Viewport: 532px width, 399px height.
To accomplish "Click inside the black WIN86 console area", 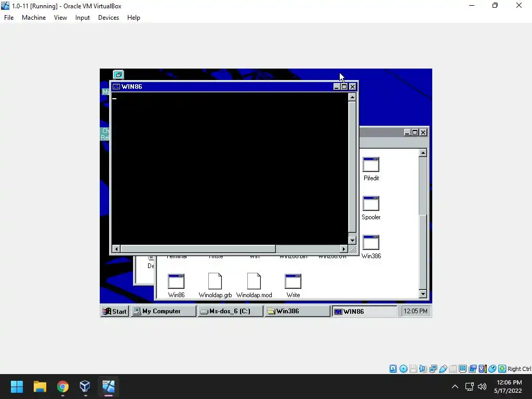I will coord(230,169).
